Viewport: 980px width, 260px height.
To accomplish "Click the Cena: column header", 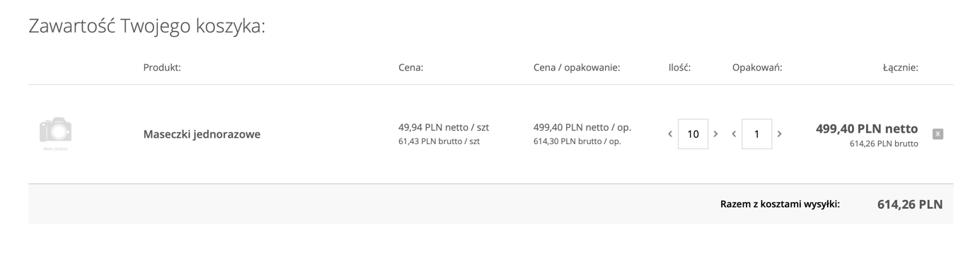I will pyautogui.click(x=410, y=68).
